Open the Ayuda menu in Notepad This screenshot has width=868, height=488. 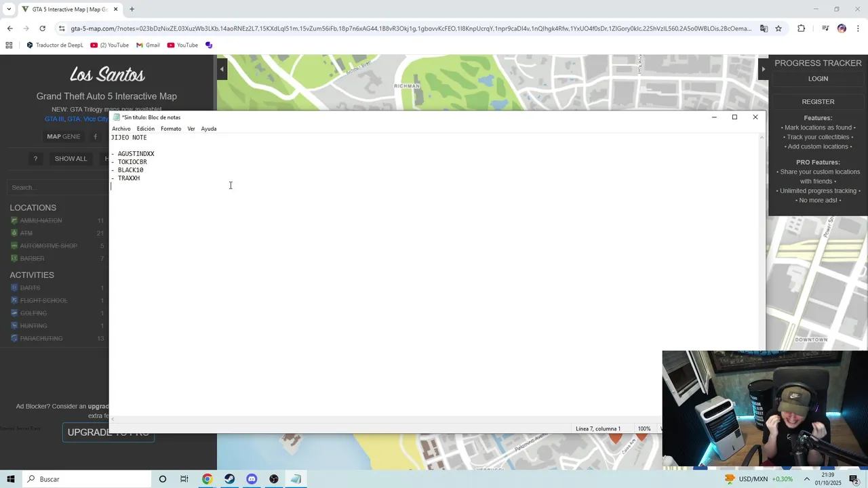pos(208,129)
